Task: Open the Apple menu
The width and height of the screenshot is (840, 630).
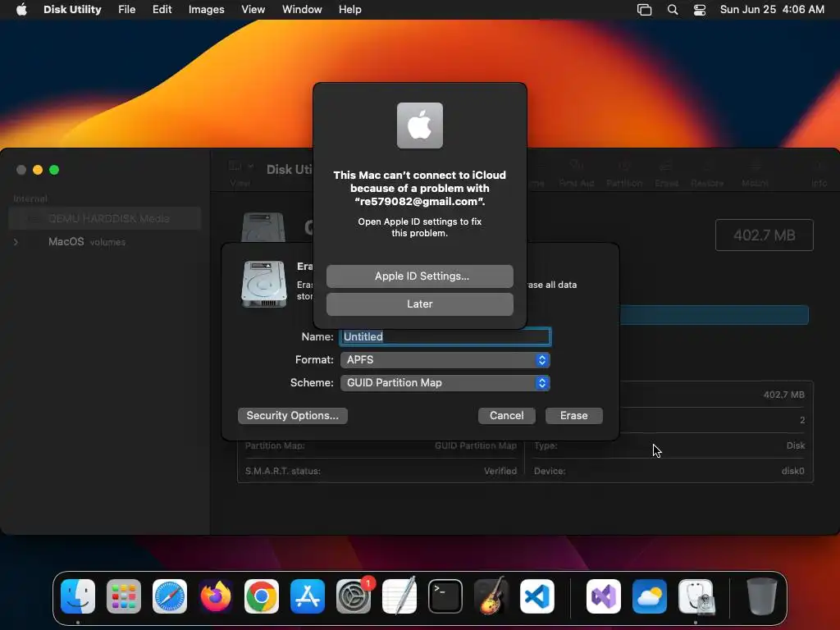Action: (x=21, y=10)
